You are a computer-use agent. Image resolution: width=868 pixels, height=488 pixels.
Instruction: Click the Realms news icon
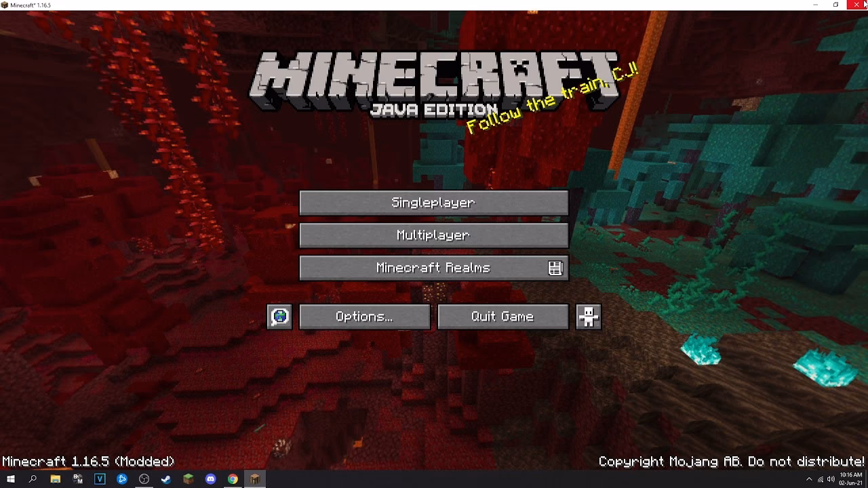click(555, 268)
